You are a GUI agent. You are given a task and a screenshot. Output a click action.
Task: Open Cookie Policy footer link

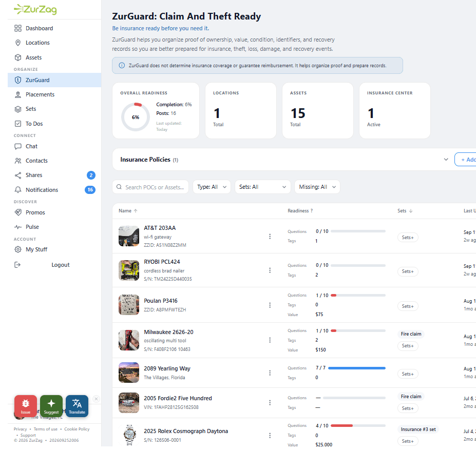(x=77, y=429)
